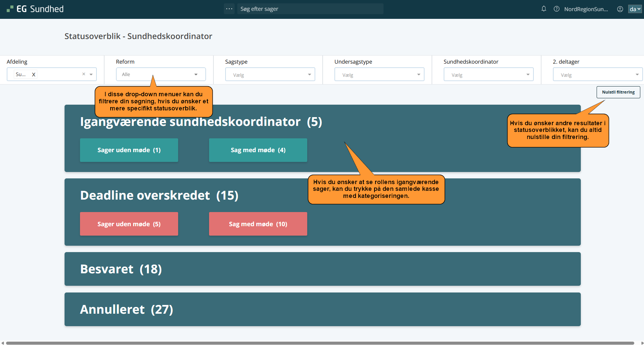Image resolution: width=644 pixels, height=345 pixels.
Task: Expand the Afdeling dropdown arrow
Action: [x=91, y=75]
